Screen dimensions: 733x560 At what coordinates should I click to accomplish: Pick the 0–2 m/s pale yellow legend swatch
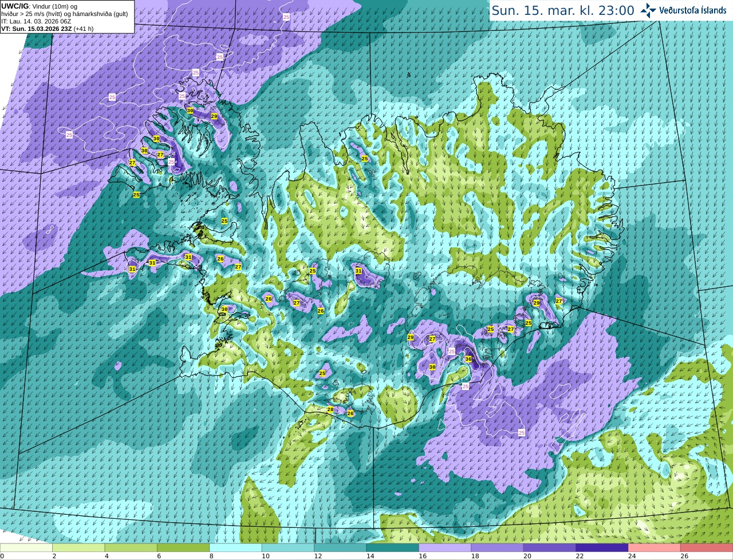(x=26, y=548)
